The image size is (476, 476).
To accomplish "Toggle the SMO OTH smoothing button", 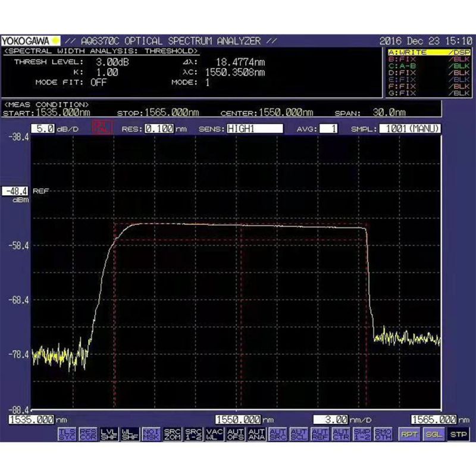I will pyautogui.click(x=383, y=434).
